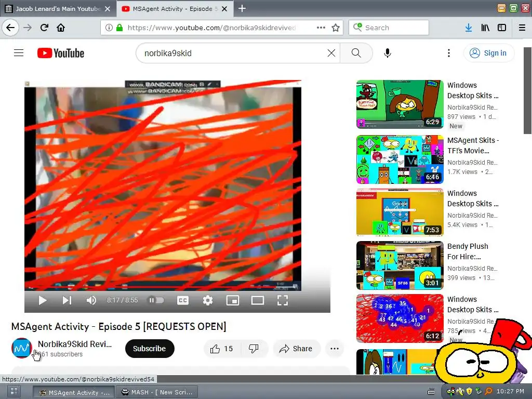The width and height of the screenshot is (532, 399).
Task: Open the 6:29 Windows Desktop Skits thumbnail
Action: [x=400, y=104]
